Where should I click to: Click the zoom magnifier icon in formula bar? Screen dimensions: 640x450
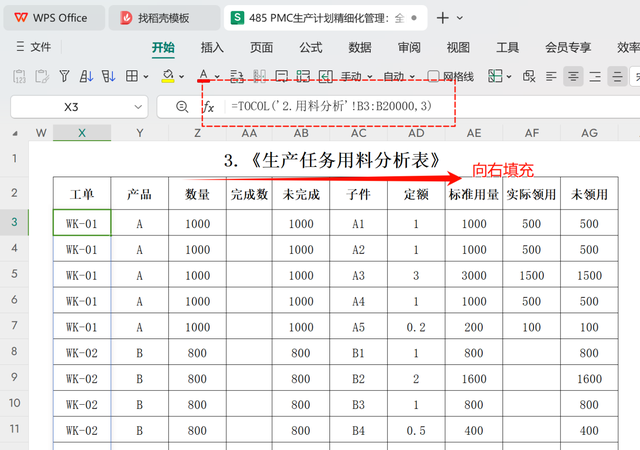[182, 107]
